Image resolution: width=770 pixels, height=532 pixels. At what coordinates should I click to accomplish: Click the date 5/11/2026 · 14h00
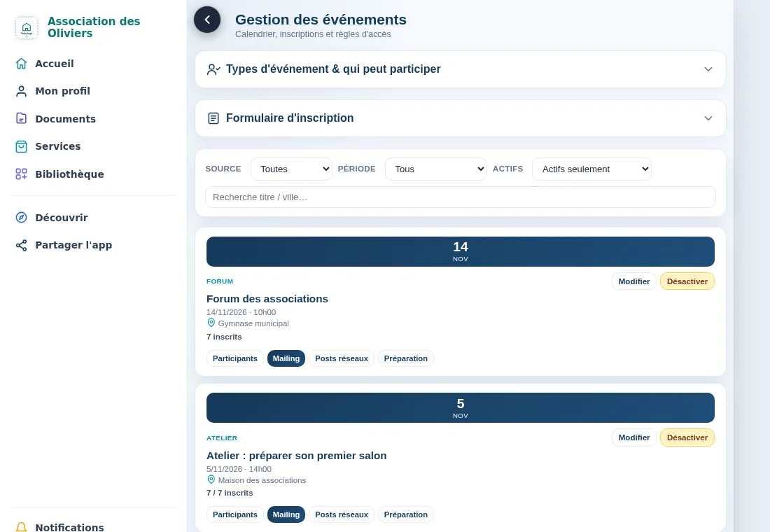(x=239, y=468)
